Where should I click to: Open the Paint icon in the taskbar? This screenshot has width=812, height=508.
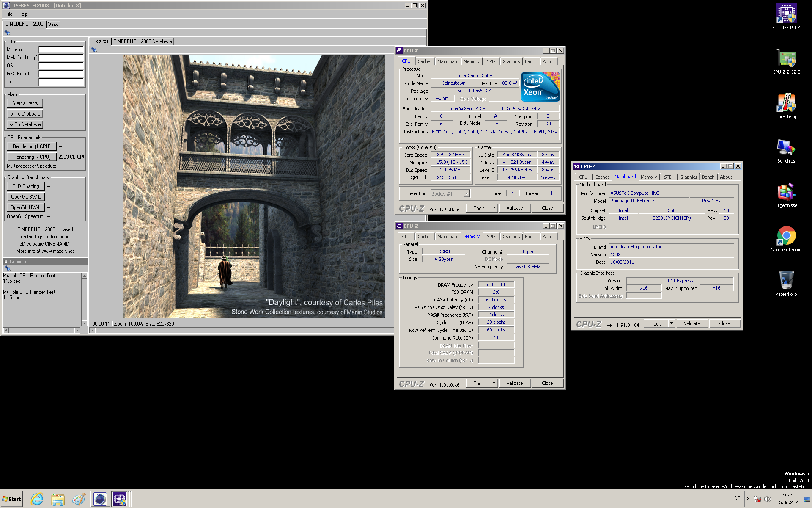[x=79, y=499]
